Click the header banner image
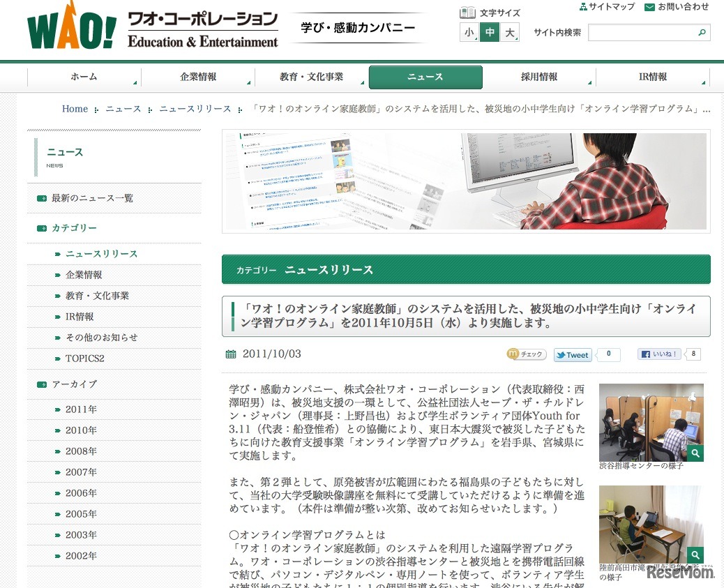This screenshot has height=588, width=724. click(466, 181)
